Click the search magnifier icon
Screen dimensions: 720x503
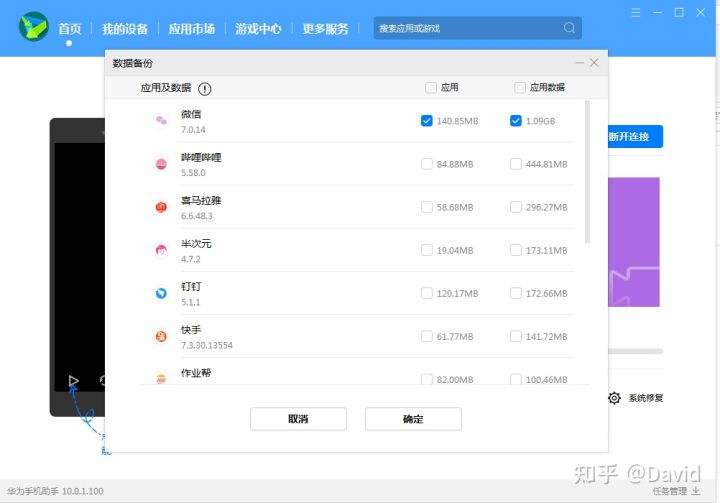(569, 28)
